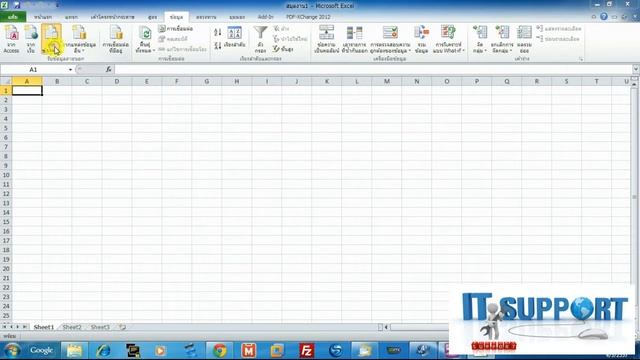Image resolution: width=640 pixels, height=360 pixels.
Task: Switch to the PDF-XChange 2012 tab
Action: tap(308, 17)
